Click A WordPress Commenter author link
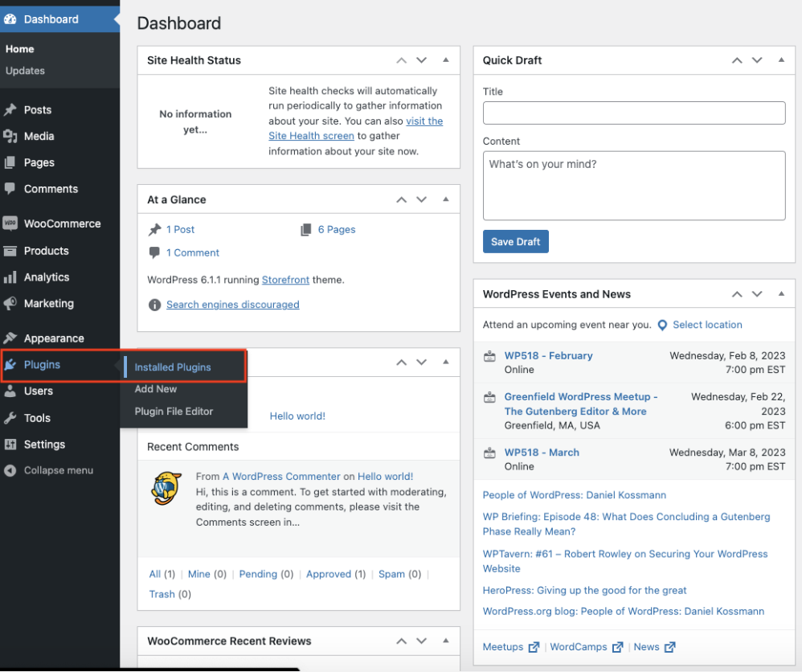This screenshot has width=802, height=672. tap(281, 477)
